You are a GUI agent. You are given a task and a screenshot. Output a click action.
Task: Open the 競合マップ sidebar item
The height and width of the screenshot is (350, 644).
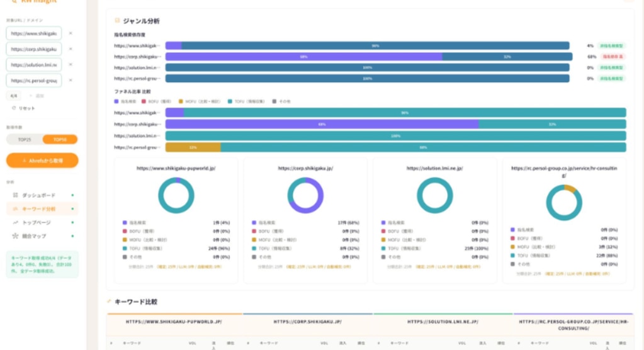(42, 236)
